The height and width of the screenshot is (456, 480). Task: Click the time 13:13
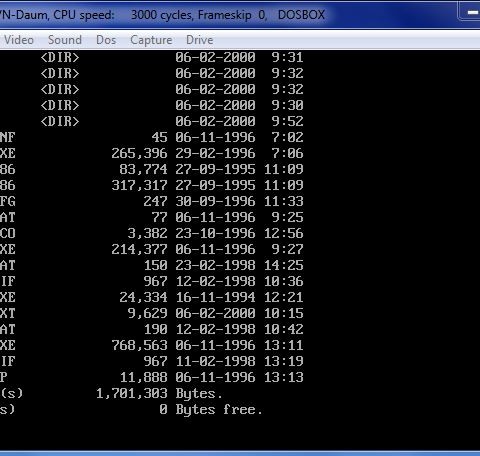click(x=284, y=377)
